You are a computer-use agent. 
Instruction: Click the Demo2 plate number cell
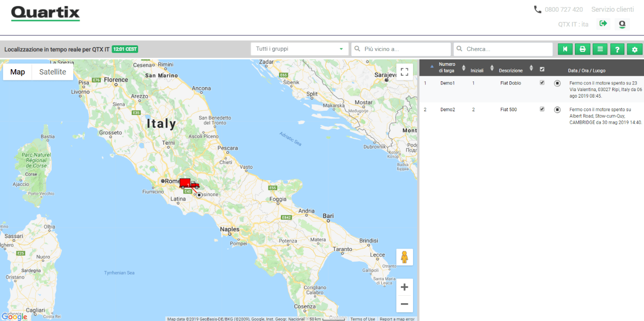point(448,110)
